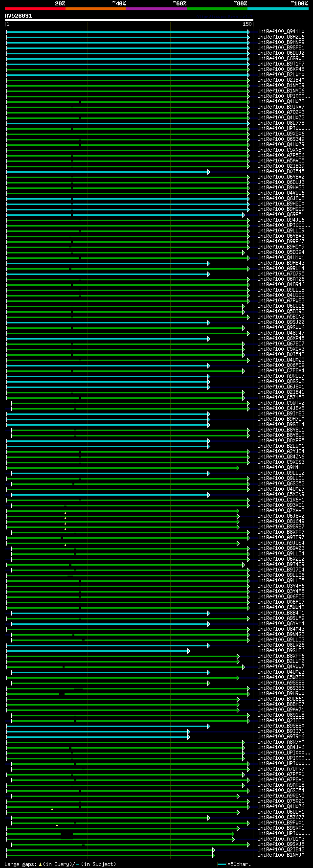Screen dimensions: 313x868
Task: Select hit UniRef100_Q6J8W8
Action: point(281,199)
